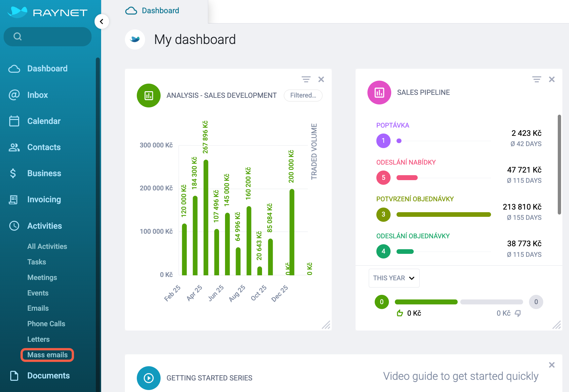Click the Calendar icon in sidebar

coord(14,121)
